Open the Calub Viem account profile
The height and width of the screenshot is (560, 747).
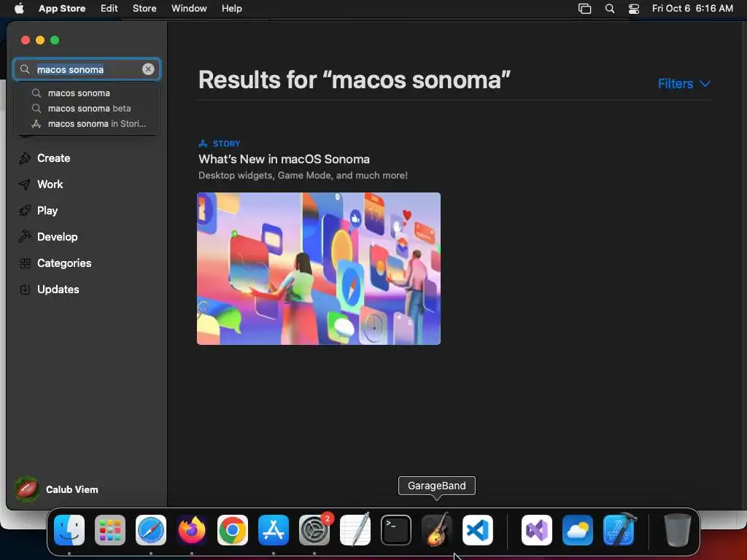(x=57, y=489)
